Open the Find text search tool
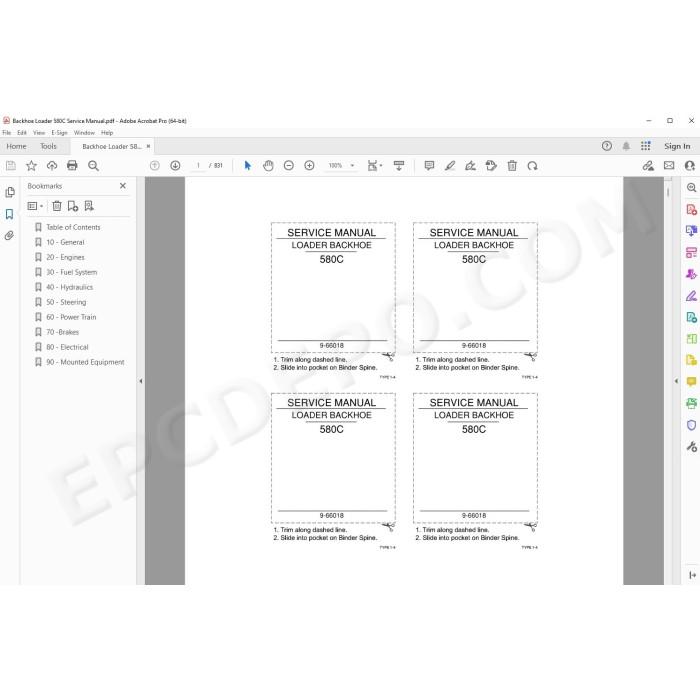The height and width of the screenshot is (700, 700). click(93, 166)
